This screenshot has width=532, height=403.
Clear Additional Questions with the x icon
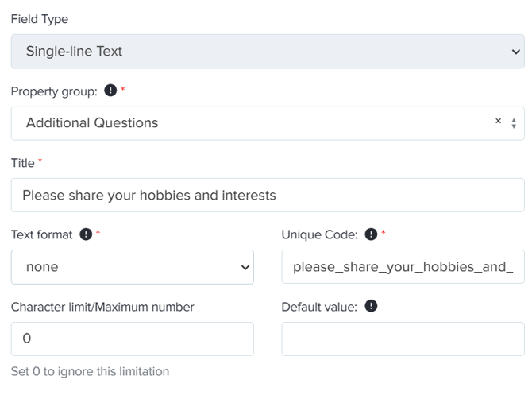click(x=498, y=122)
